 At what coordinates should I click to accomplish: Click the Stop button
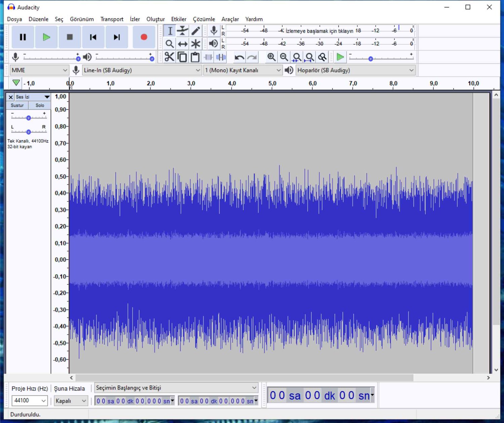[x=70, y=37]
